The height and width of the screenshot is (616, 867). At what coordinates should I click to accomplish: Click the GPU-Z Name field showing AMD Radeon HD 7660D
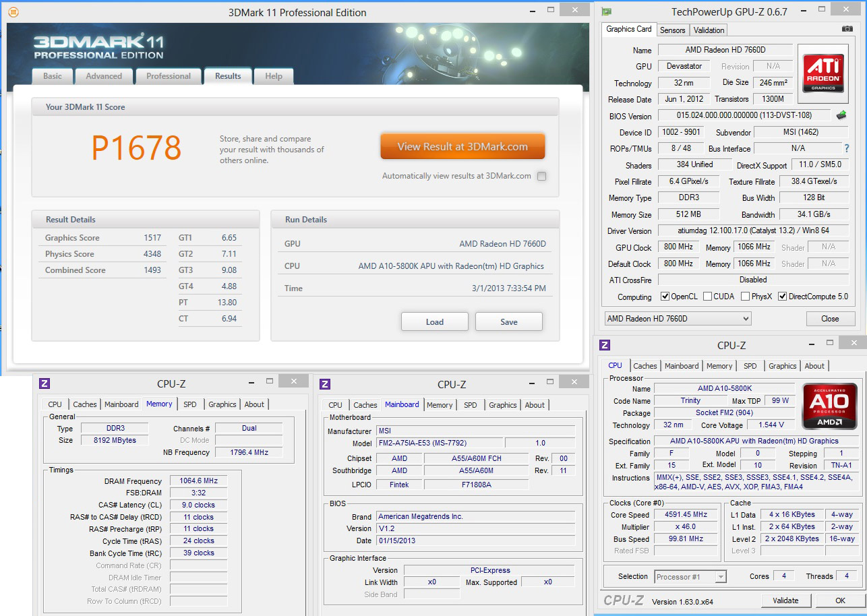coord(725,50)
